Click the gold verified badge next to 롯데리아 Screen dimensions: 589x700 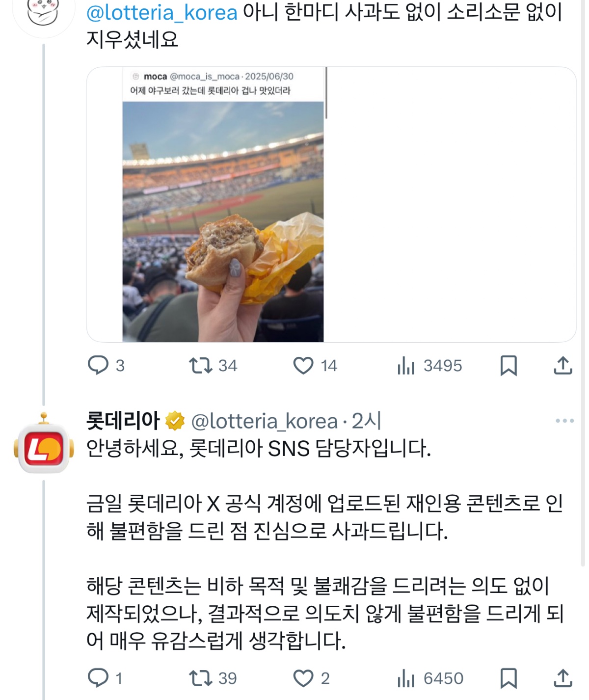pyautogui.click(x=175, y=421)
